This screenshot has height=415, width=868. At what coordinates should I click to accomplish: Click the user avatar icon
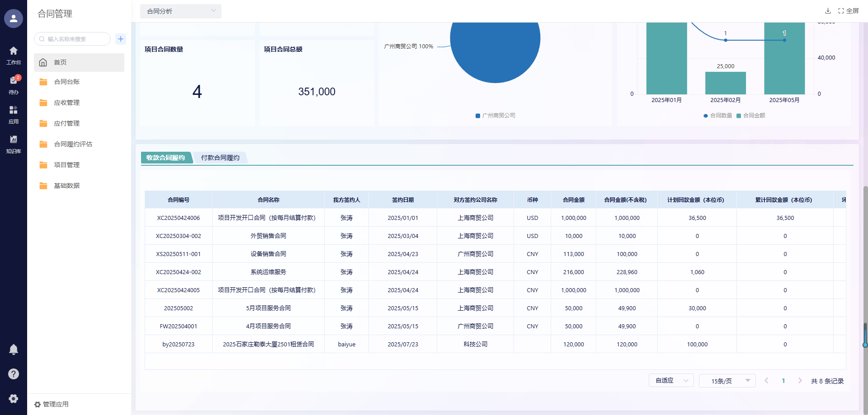click(14, 19)
